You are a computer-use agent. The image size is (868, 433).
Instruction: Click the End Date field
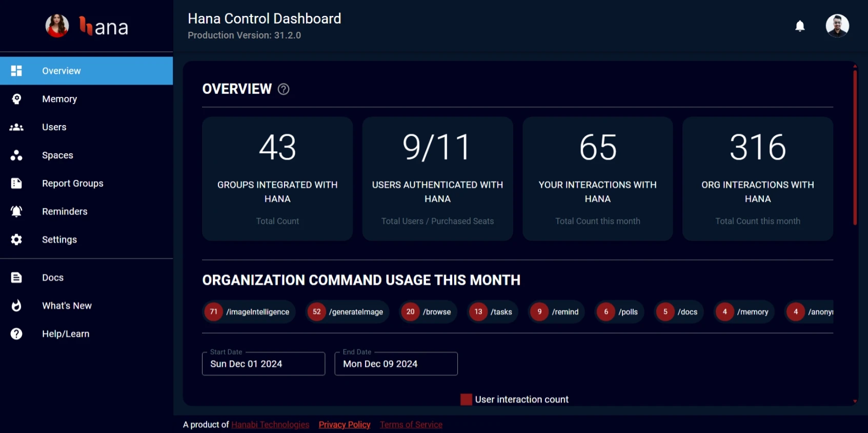pos(396,364)
